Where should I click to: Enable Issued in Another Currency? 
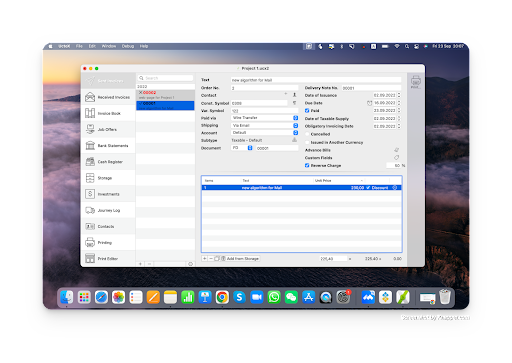pyautogui.click(x=307, y=142)
